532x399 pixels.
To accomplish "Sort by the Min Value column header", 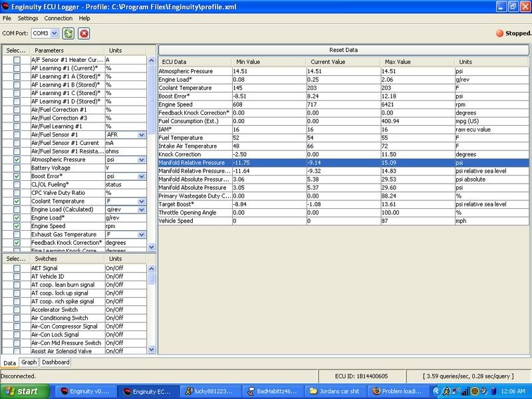I will pyautogui.click(x=269, y=62).
